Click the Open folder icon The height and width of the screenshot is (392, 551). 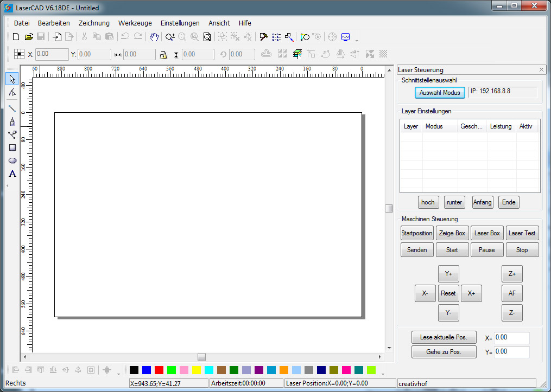[x=29, y=37]
